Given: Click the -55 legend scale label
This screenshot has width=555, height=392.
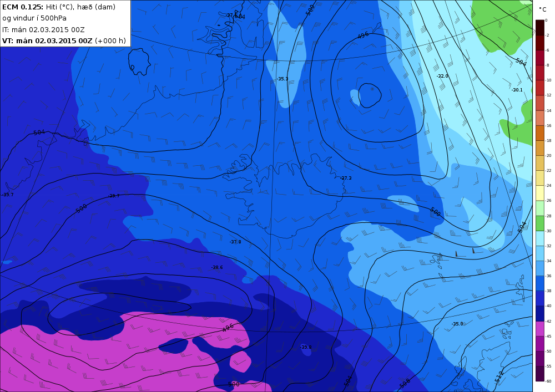Looking at the screenshot, I should click(548, 366).
